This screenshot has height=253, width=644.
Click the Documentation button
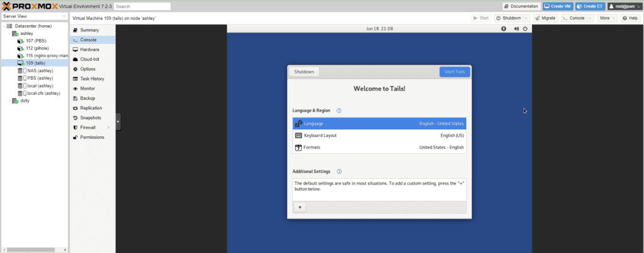(521, 6)
